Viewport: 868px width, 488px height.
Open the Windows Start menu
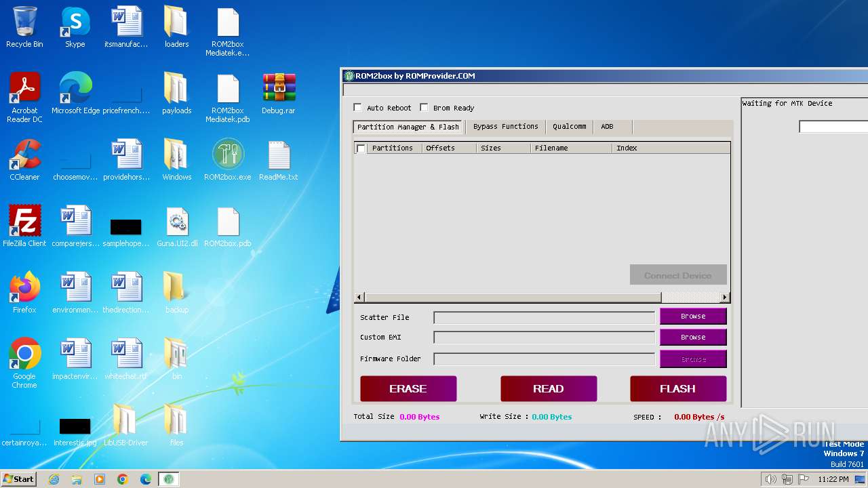18,479
